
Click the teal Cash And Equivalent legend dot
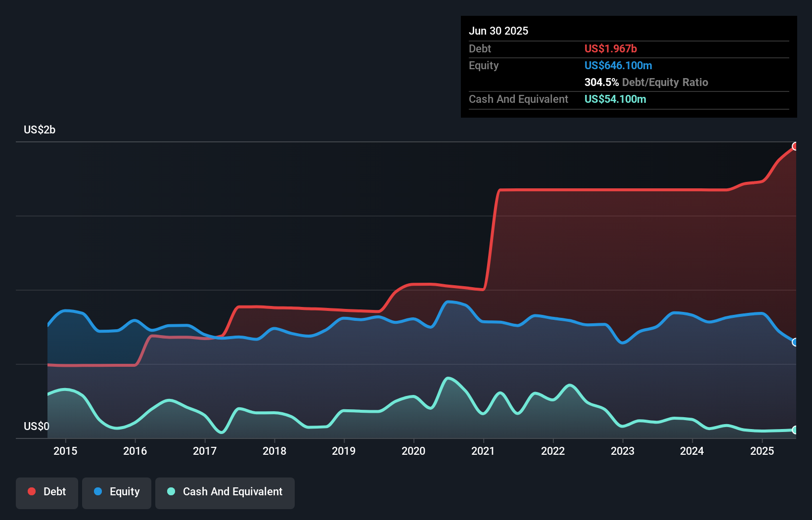coord(170,491)
